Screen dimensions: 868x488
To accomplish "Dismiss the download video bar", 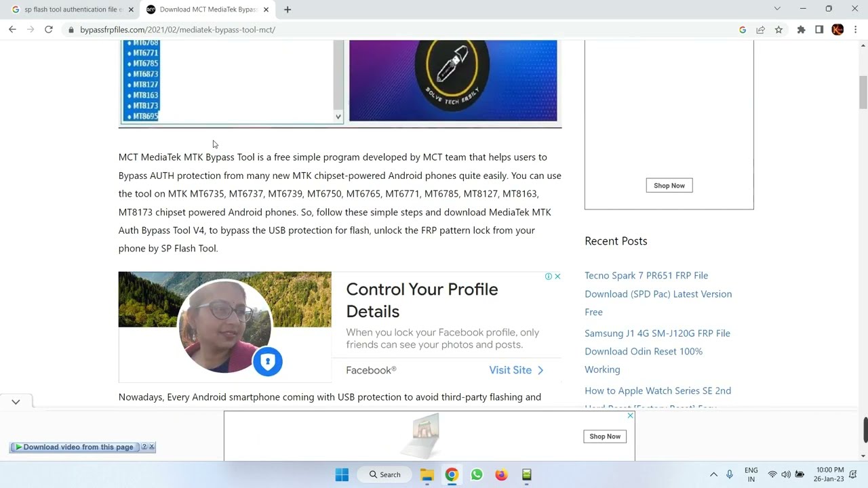I will pos(152,447).
